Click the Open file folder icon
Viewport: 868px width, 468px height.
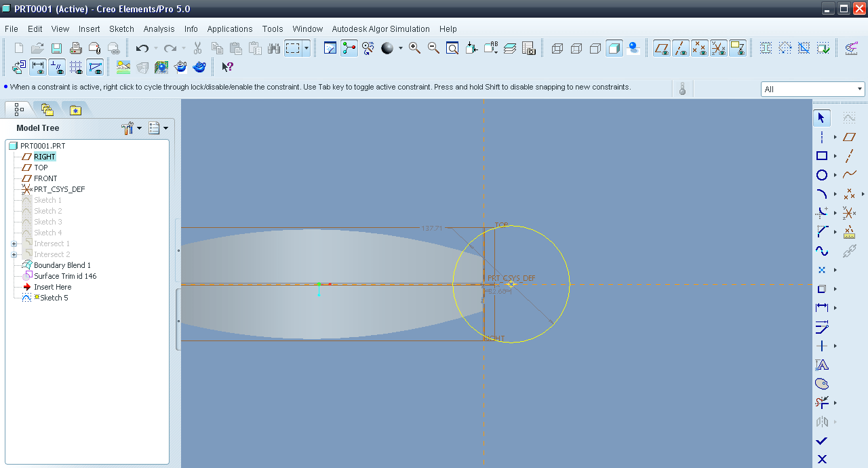(38, 48)
